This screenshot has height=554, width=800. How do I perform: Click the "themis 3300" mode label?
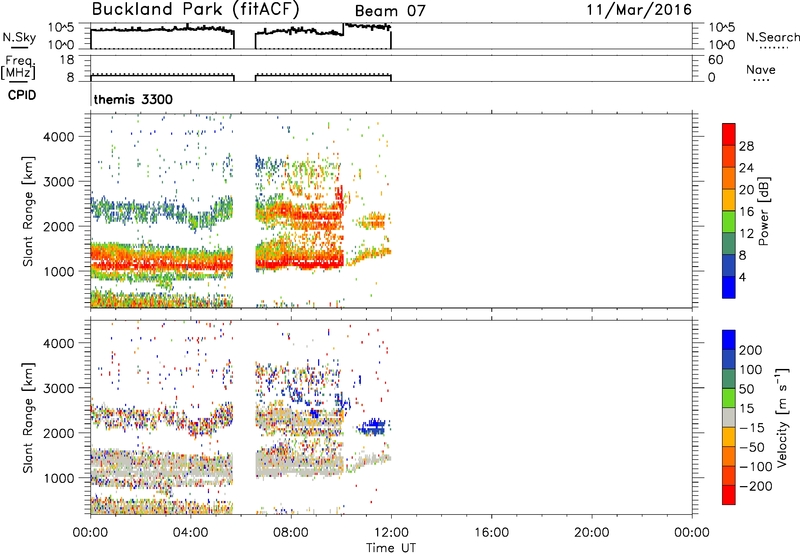133,99
